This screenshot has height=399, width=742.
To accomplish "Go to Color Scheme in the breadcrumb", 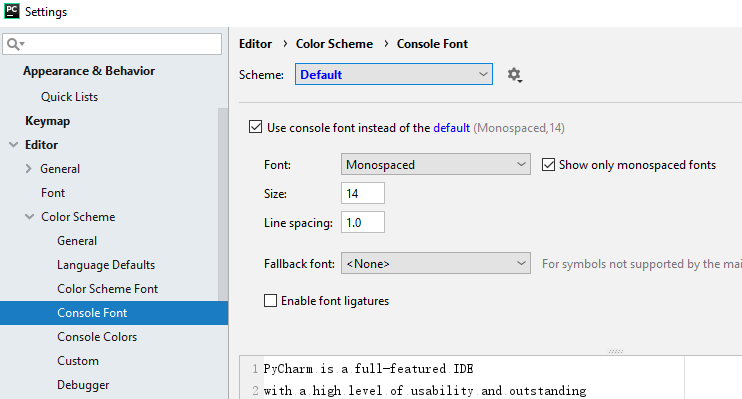I will (334, 44).
